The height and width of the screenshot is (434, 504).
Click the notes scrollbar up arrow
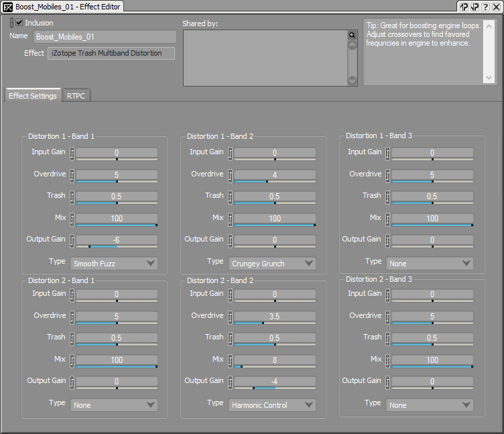click(x=489, y=26)
